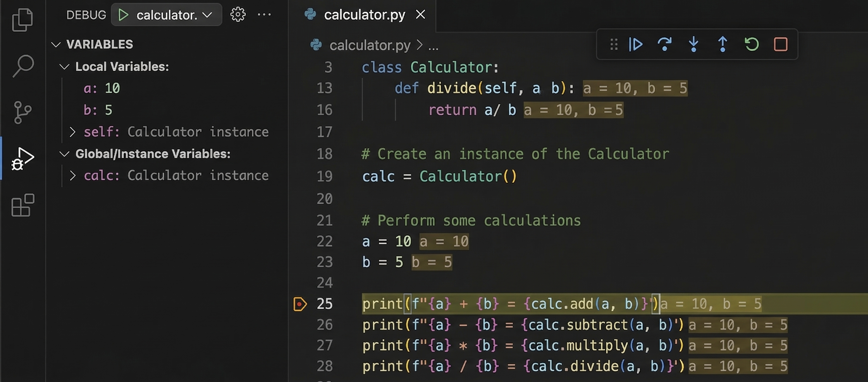This screenshot has height=382, width=868.
Task: Step over in debug toolbar
Action: pos(664,44)
